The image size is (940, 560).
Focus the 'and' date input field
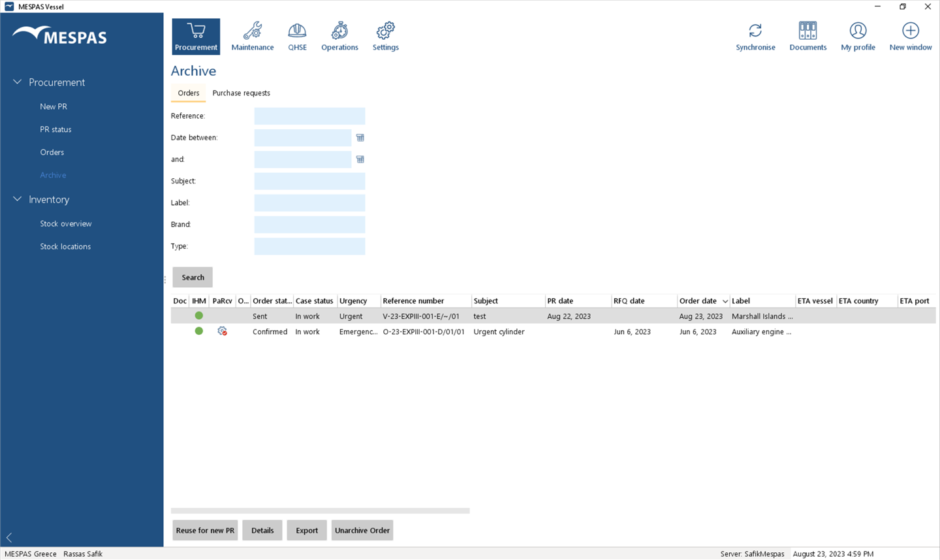303,159
